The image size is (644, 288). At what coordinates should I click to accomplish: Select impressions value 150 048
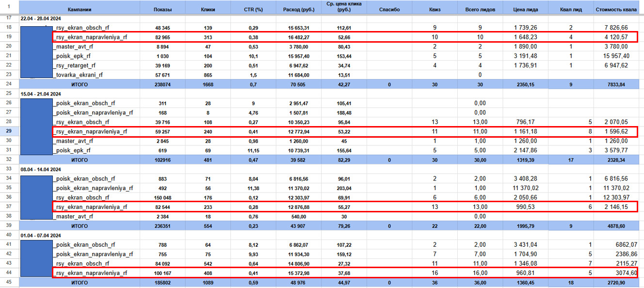tap(162, 197)
